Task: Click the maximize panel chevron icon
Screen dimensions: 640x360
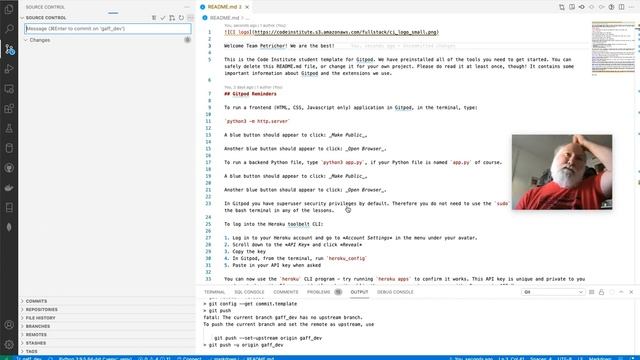Action: [x=621, y=292]
